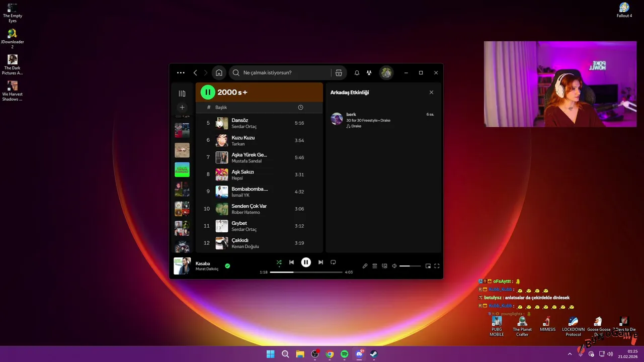Open Steam from the Windows taskbar
This screenshot has width=644, height=362.
[374, 354]
